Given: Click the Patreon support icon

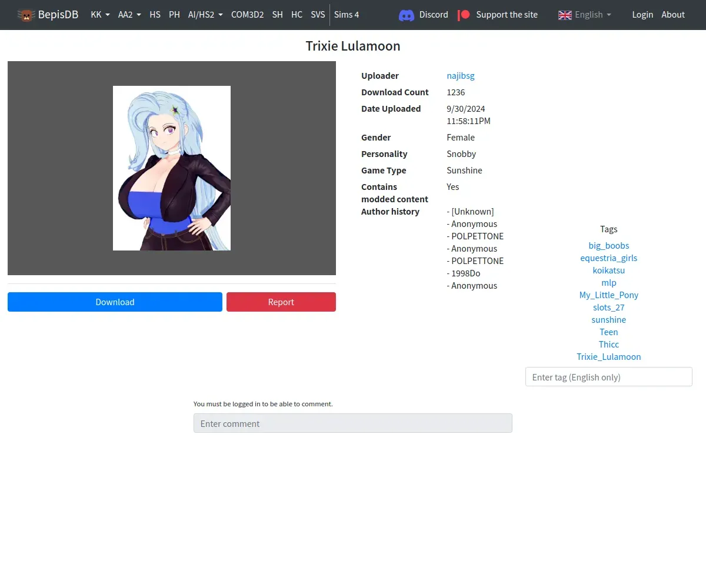Looking at the screenshot, I should (x=464, y=15).
